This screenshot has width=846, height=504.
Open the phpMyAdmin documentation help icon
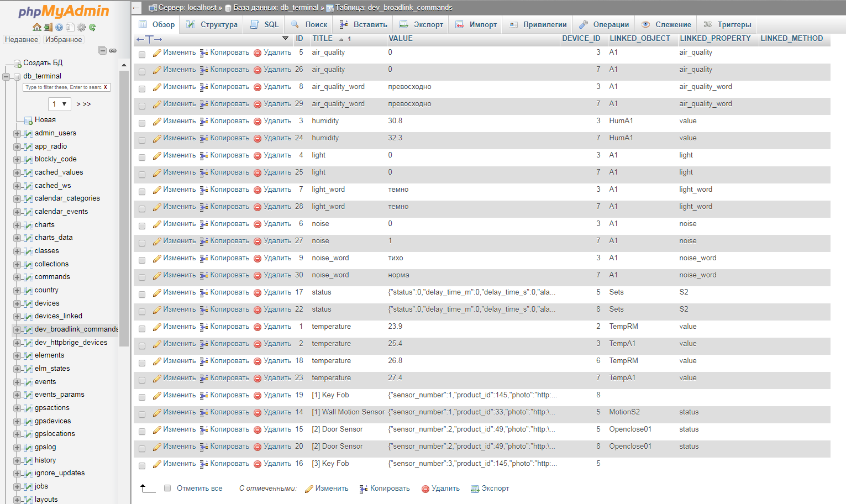point(59,27)
